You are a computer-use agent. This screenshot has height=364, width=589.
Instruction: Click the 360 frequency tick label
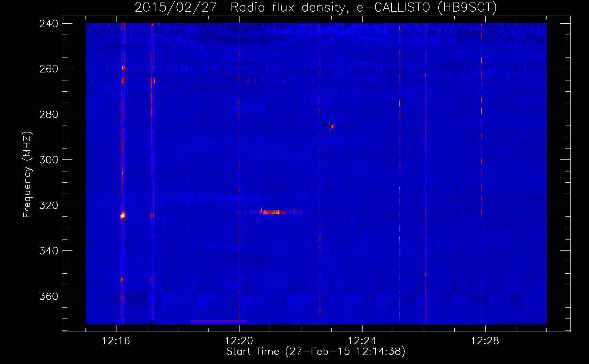point(49,297)
